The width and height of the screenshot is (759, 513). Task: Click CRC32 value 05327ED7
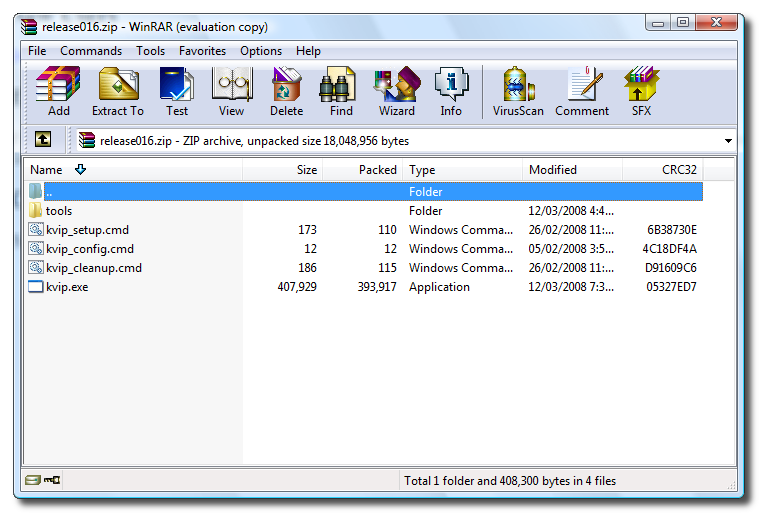[671, 287]
